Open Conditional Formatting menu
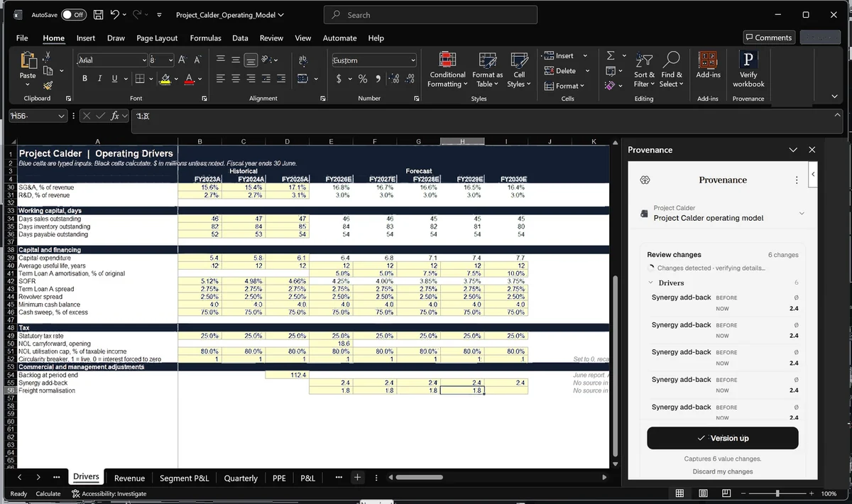Viewport: 852px width, 504px height. pyautogui.click(x=447, y=70)
